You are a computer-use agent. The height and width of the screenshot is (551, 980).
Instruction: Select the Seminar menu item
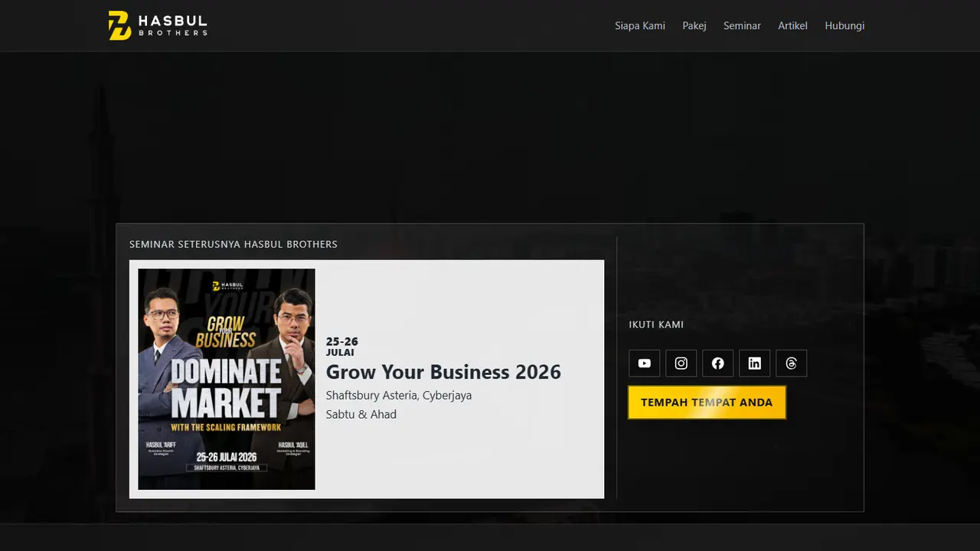click(x=742, y=26)
